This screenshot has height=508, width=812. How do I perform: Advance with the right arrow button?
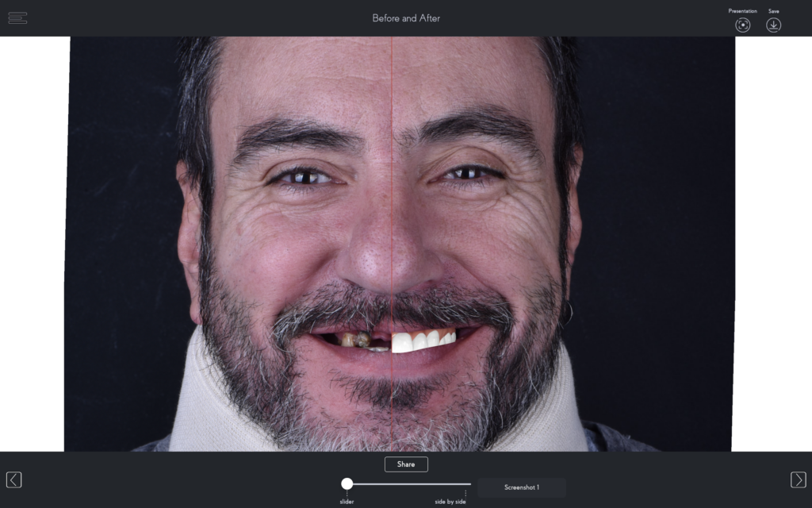pyautogui.click(x=798, y=479)
